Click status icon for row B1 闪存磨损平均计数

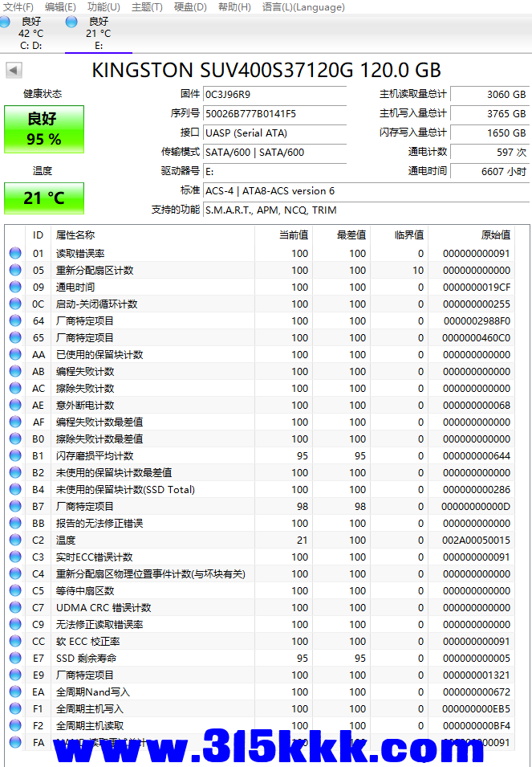[x=15, y=456]
